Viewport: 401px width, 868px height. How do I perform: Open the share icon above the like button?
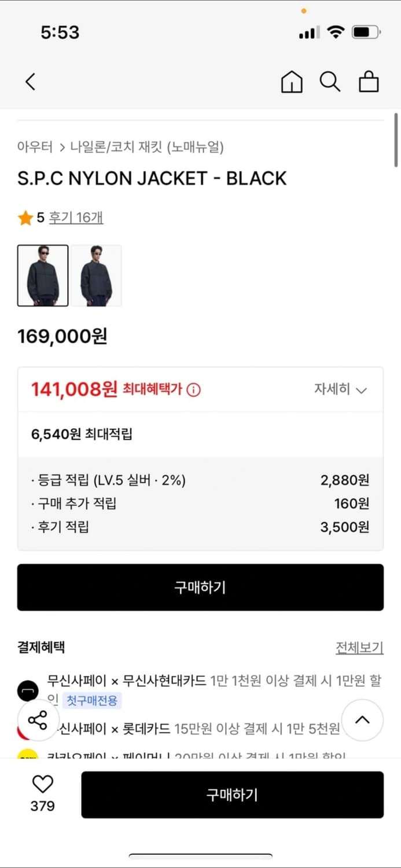(38, 720)
